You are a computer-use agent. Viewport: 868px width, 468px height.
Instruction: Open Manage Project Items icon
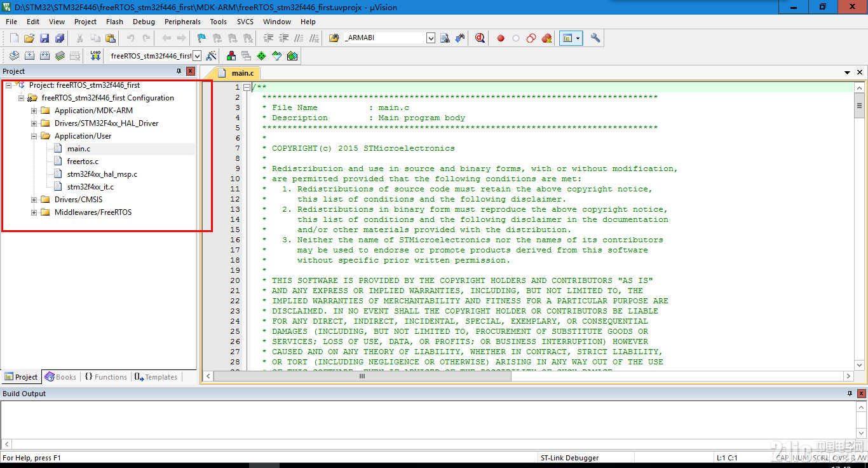[x=231, y=56]
